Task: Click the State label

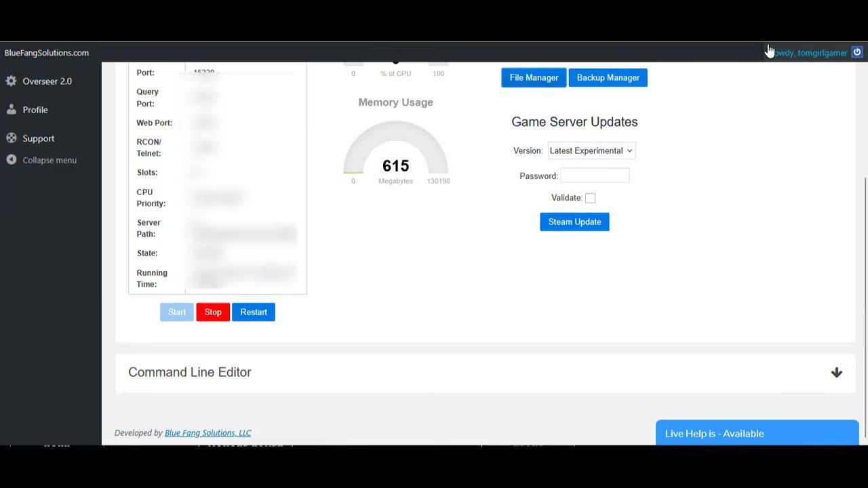Action: [146, 253]
